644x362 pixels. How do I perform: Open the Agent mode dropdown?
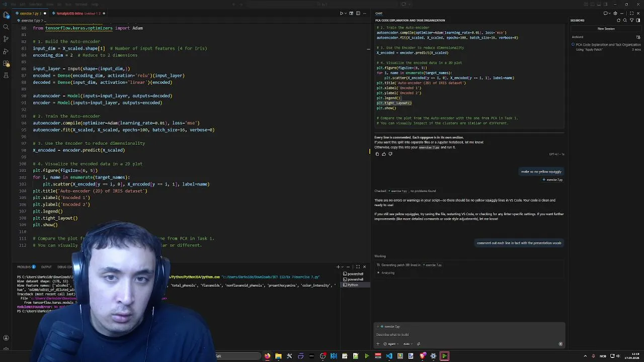[x=391, y=344]
